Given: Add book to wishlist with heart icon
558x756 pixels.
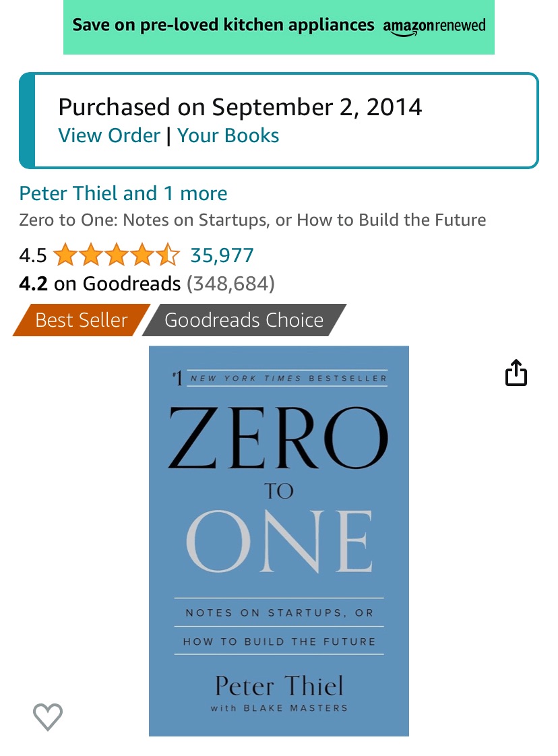Looking at the screenshot, I should tap(48, 716).
